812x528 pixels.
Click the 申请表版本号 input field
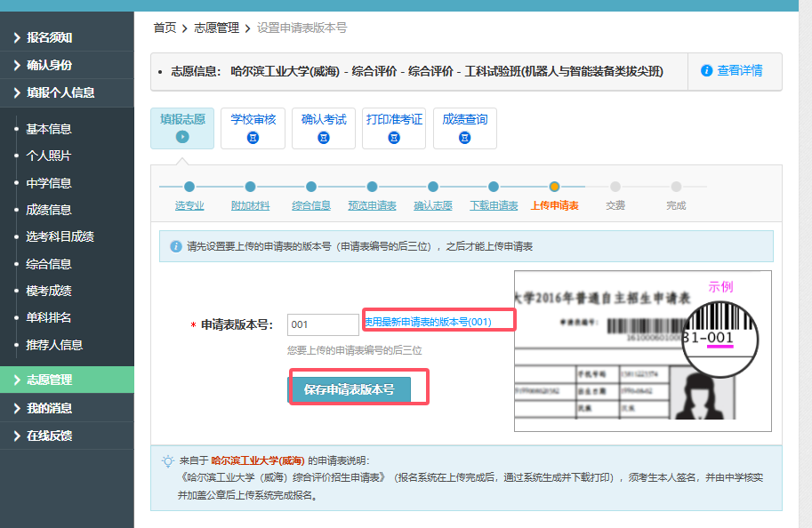click(x=323, y=324)
